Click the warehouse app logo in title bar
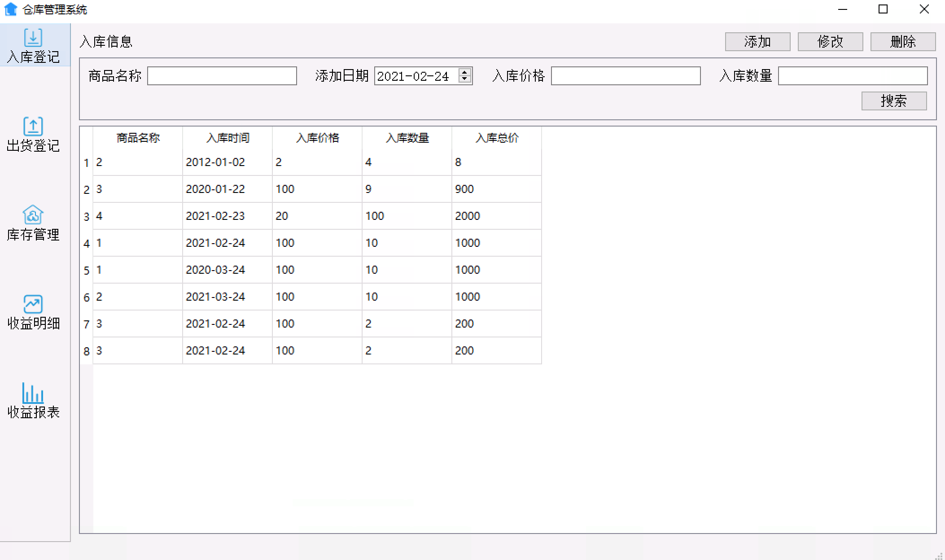The height and width of the screenshot is (560, 945). click(x=11, y=9)
